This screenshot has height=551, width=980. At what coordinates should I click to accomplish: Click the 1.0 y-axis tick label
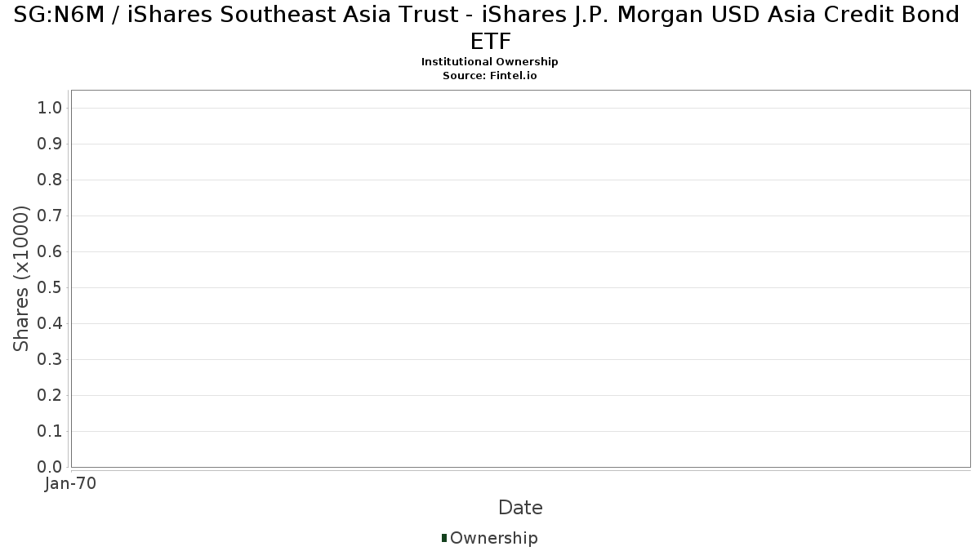coord(50,109)
